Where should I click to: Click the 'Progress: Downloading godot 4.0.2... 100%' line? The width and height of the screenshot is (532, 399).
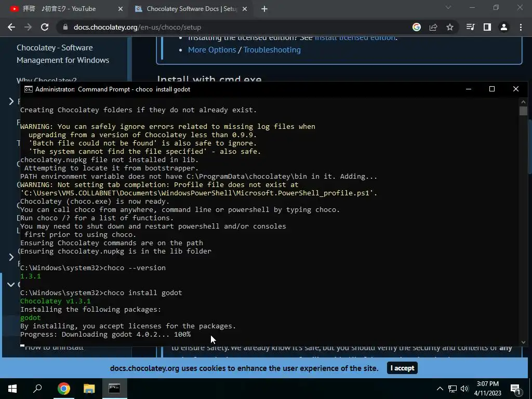coord(105,335)
